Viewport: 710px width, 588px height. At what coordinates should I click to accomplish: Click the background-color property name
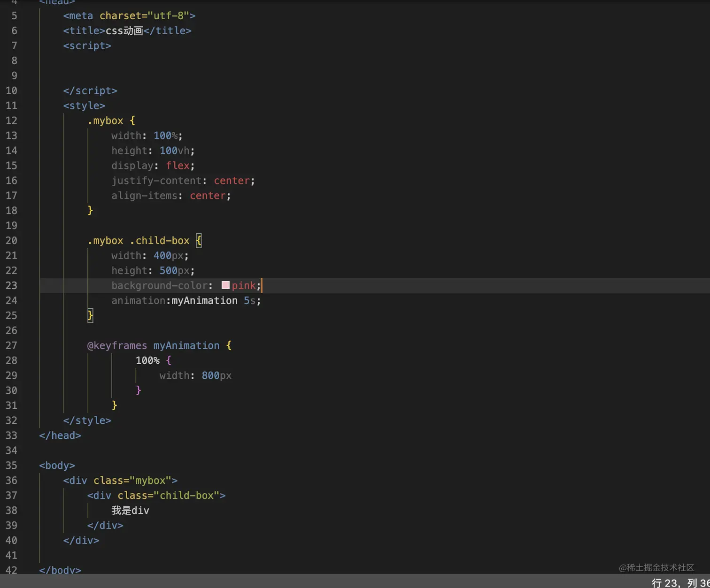coord(159,285)
